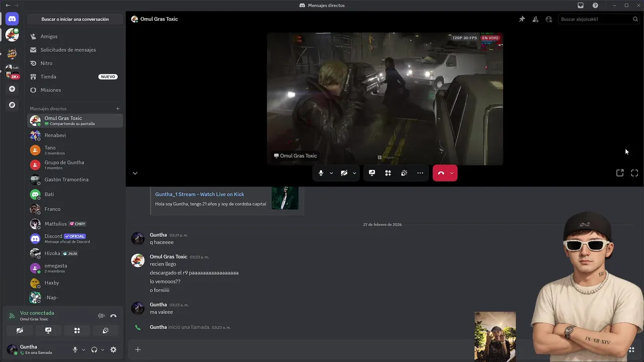This screenshot has width=644, height=362.
Task: Click the search magnifier icon
Action: (635, 19)
